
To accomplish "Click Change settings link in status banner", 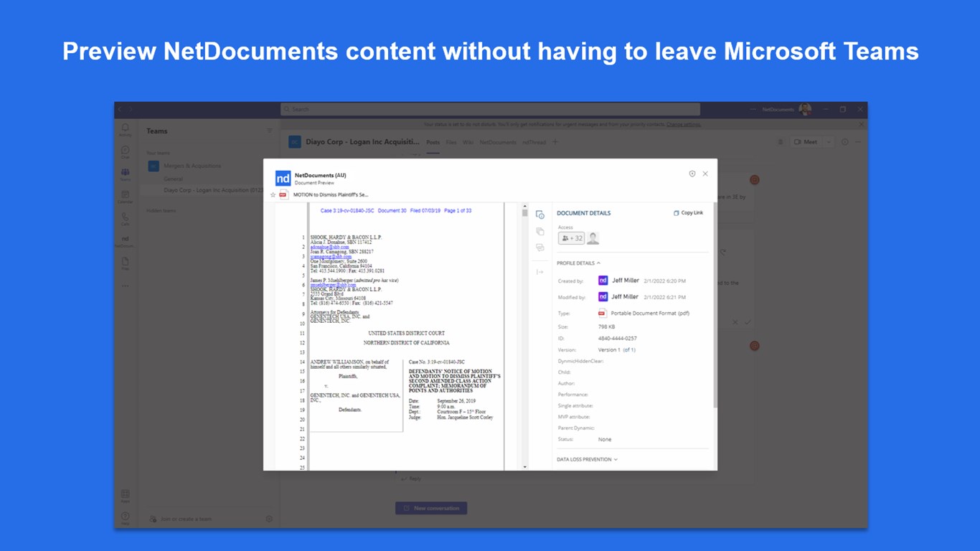I will (683, 124).
